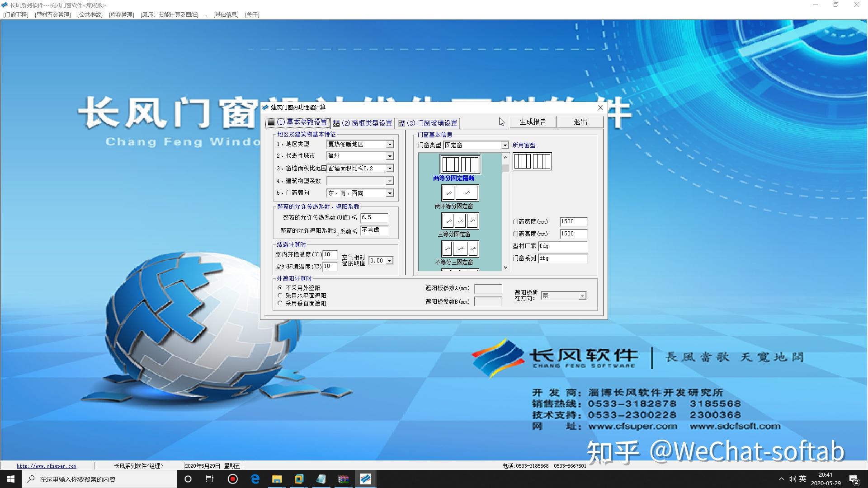Screen dimensions: 868x488
Task: Select 不采用外遮阳 radio option
Action: [280, 288]
